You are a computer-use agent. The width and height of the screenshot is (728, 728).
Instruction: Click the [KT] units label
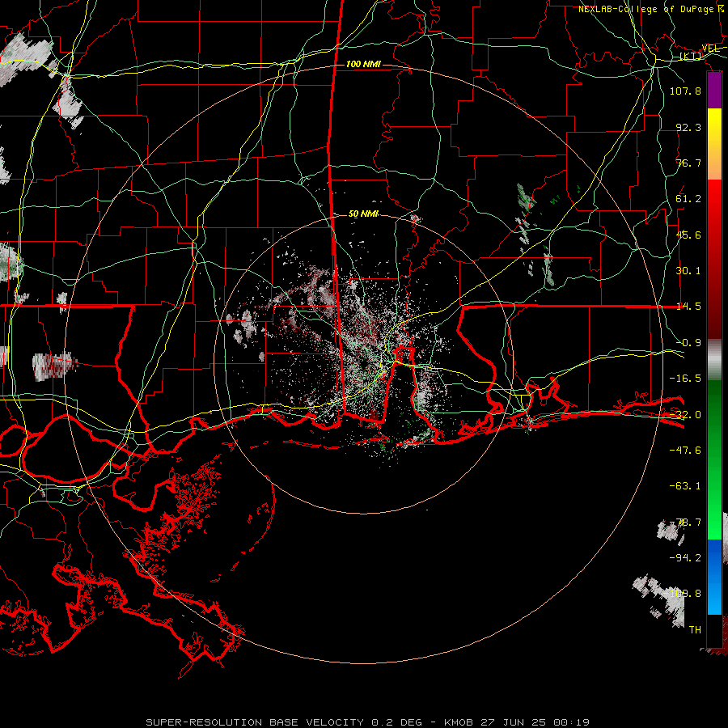[691, 56]
